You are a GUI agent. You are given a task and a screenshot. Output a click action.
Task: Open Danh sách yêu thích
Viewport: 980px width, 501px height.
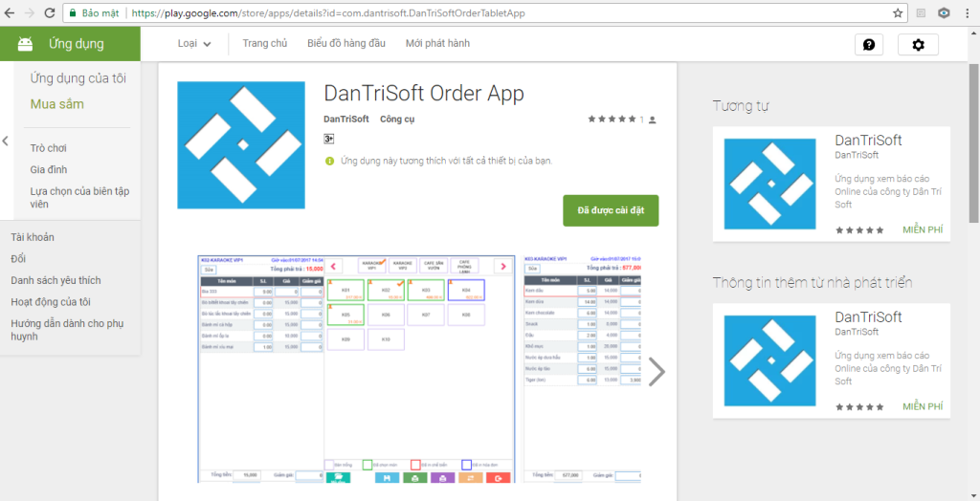click(x=56, y=280)
